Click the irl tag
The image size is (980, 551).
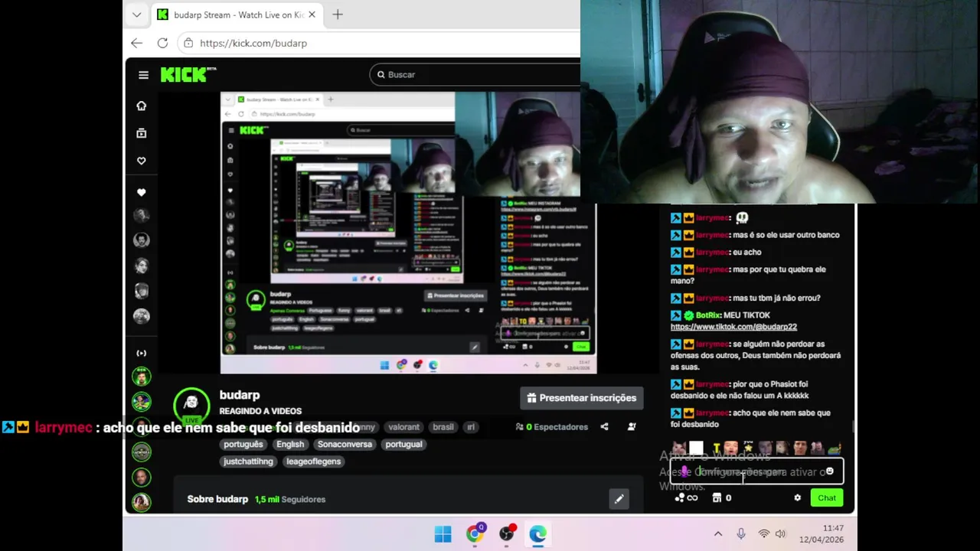471,427
